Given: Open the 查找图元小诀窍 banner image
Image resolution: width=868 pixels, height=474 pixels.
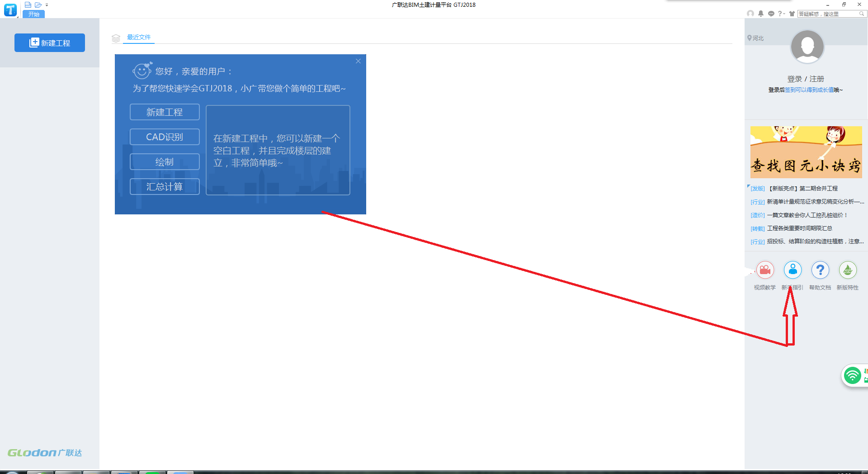Looking at the screenshot, I should click(x=806, y=152).
